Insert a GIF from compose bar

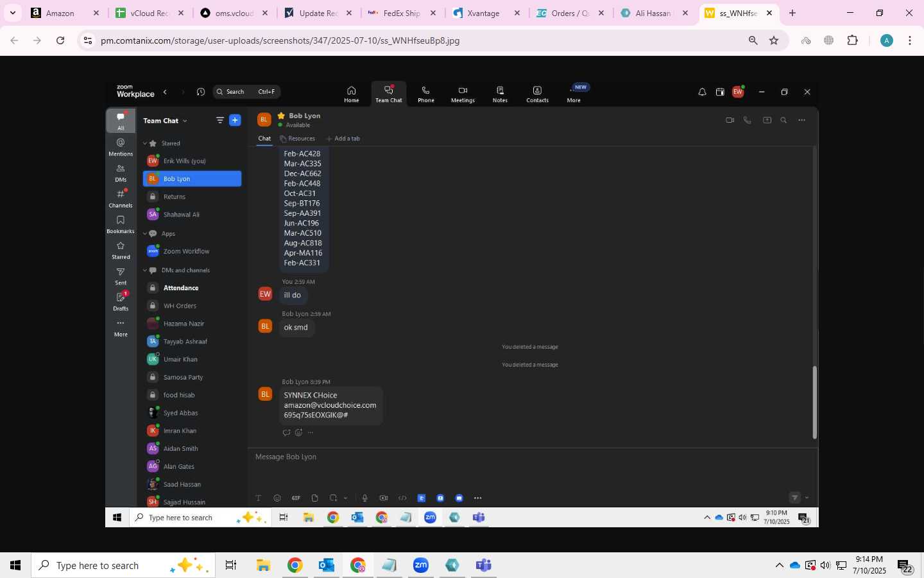[x=296, y=498]
